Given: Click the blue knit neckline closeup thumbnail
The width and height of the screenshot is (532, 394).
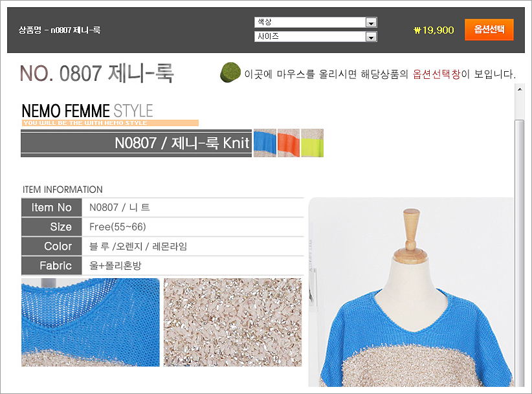Looking at the screenshot, I should (x=90, y=322).
